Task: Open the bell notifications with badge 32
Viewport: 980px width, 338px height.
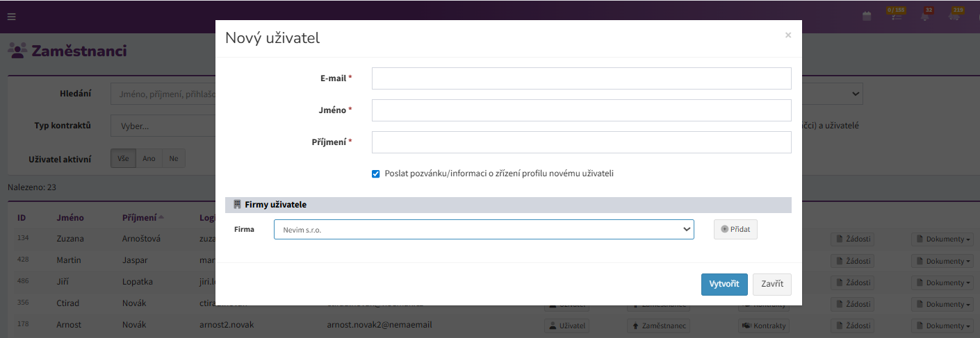Action: [x=925, y=16]
